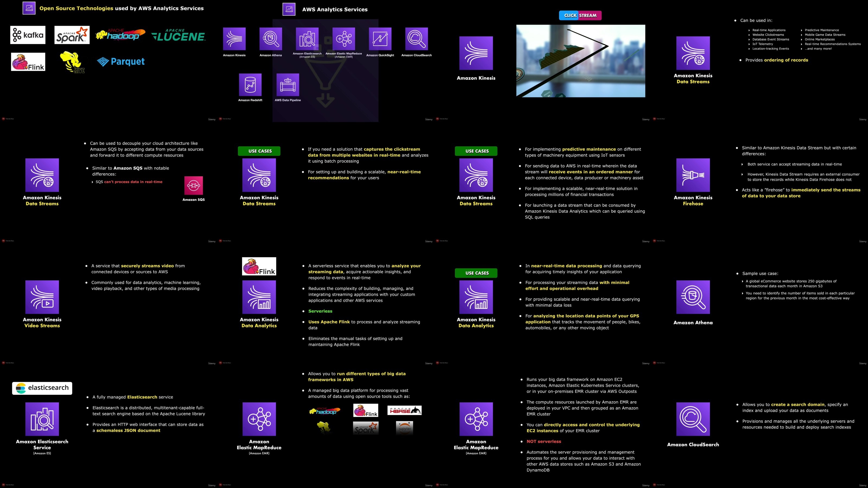Click USE CASES badge beside clickstream capture text

(x=259, y=151)
